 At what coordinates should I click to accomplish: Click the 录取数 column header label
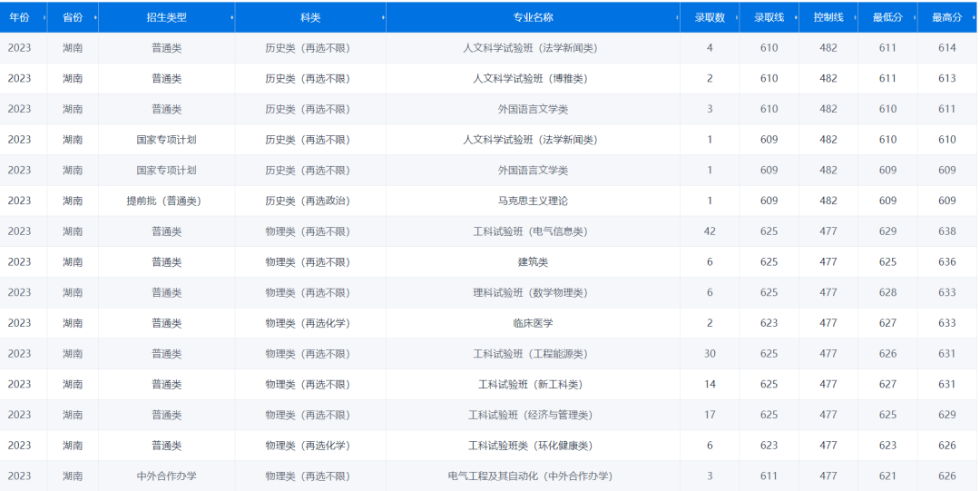710,17
